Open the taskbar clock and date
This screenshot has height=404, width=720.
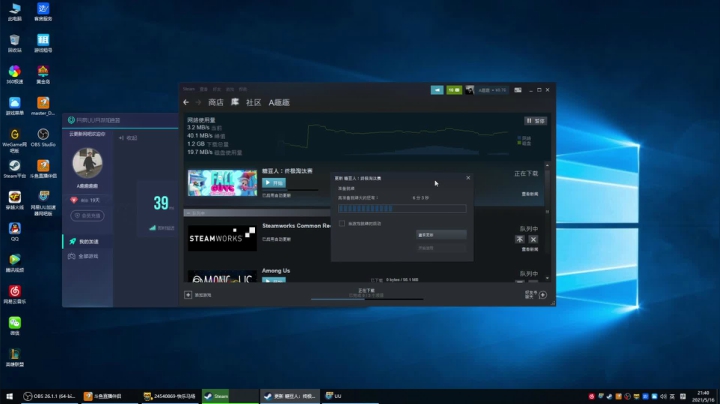click(x=703, y=396)
